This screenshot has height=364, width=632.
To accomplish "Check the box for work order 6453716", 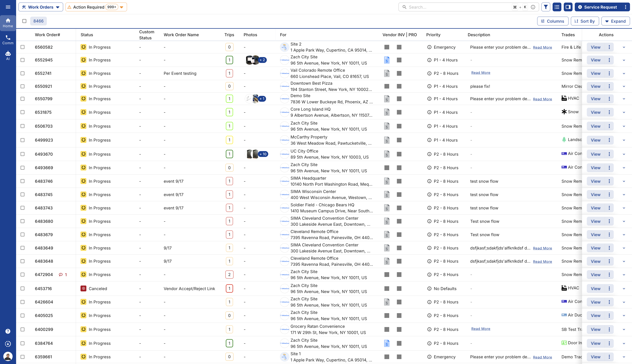I will 23,288.
